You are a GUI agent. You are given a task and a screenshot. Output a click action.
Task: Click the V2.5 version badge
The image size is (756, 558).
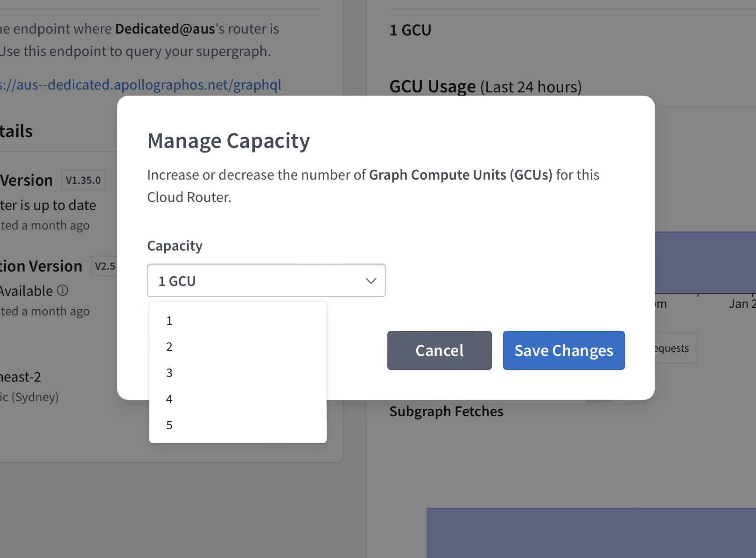(105, 266)
